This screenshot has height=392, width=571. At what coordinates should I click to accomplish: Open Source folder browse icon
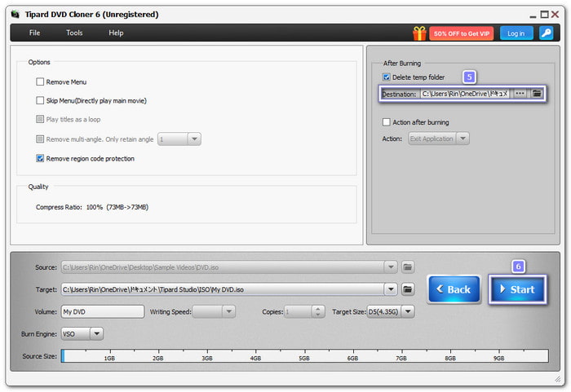click(x=408, y=267)
